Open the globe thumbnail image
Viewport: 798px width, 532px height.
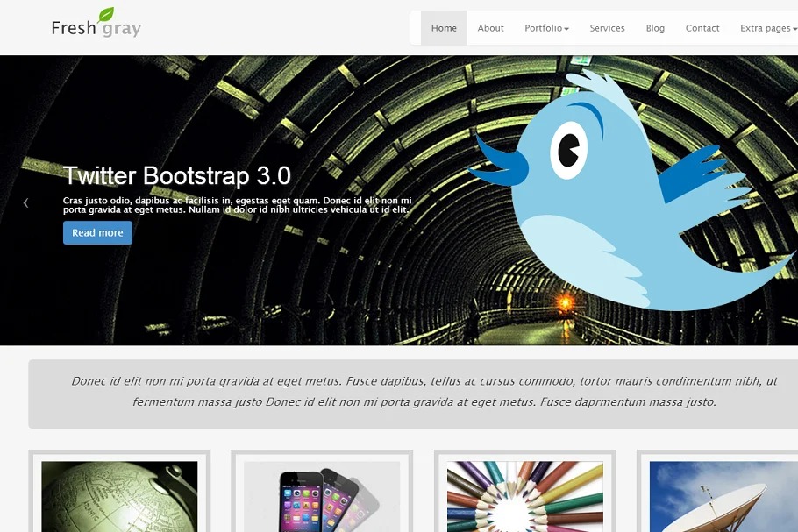point(119,496)
